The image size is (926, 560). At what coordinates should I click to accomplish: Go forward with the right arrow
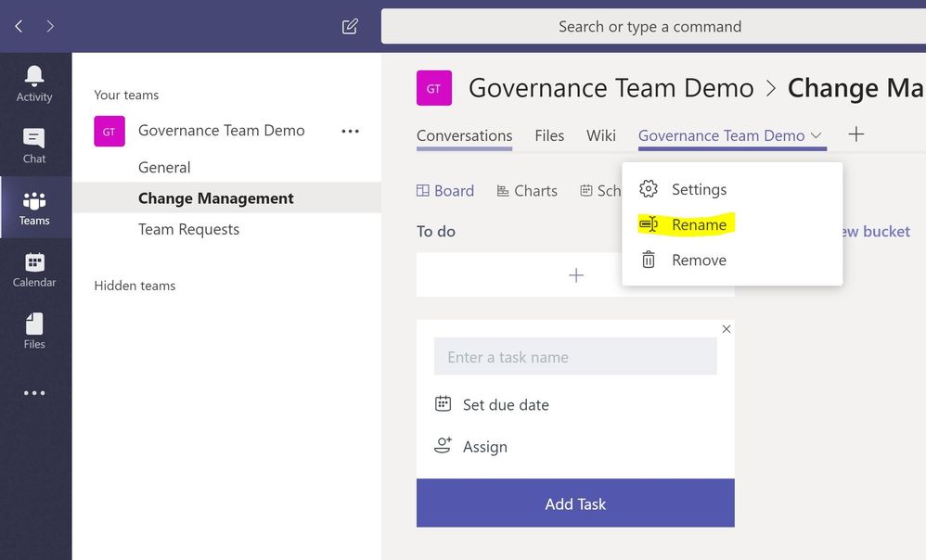tap(50, 26)
